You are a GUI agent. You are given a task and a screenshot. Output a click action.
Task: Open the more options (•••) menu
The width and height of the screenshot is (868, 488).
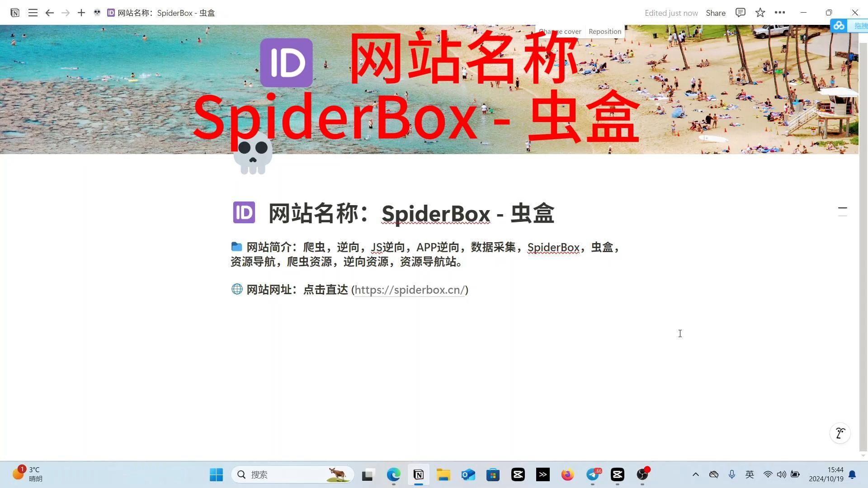click(781, 13)
